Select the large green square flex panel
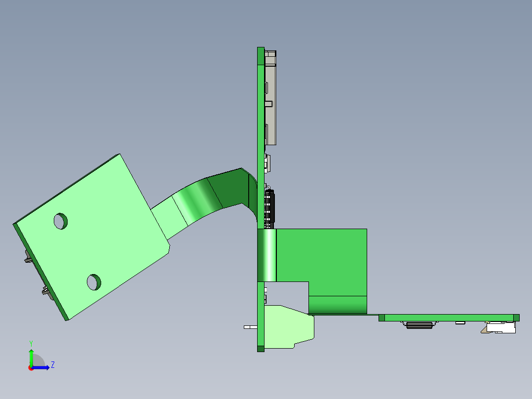The width and height of the screenshot is (532, 399). pyautogui.click(x=322, y=262)
